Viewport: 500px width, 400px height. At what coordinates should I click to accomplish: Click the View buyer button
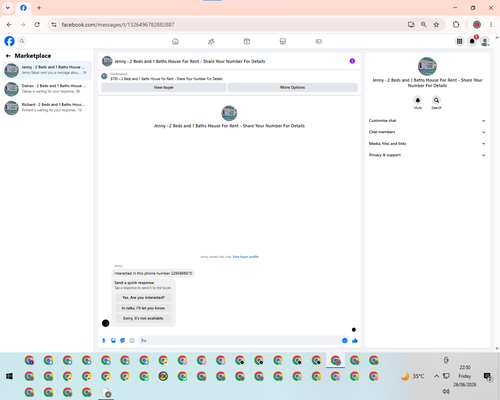pyautogui.click(x=163, y=87)
